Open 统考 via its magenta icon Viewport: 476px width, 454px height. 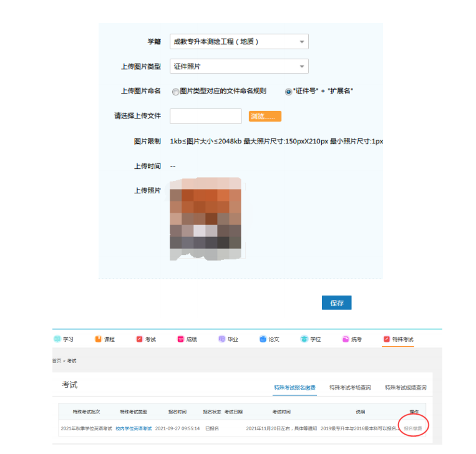pos(345,339)
